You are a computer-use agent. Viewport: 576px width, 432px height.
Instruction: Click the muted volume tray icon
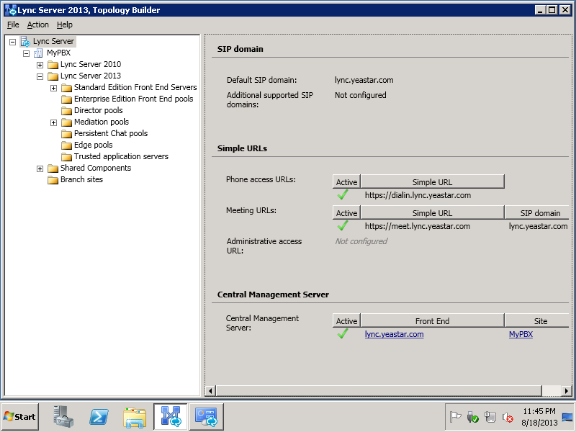pyautogui.click(x=508, y=417)
